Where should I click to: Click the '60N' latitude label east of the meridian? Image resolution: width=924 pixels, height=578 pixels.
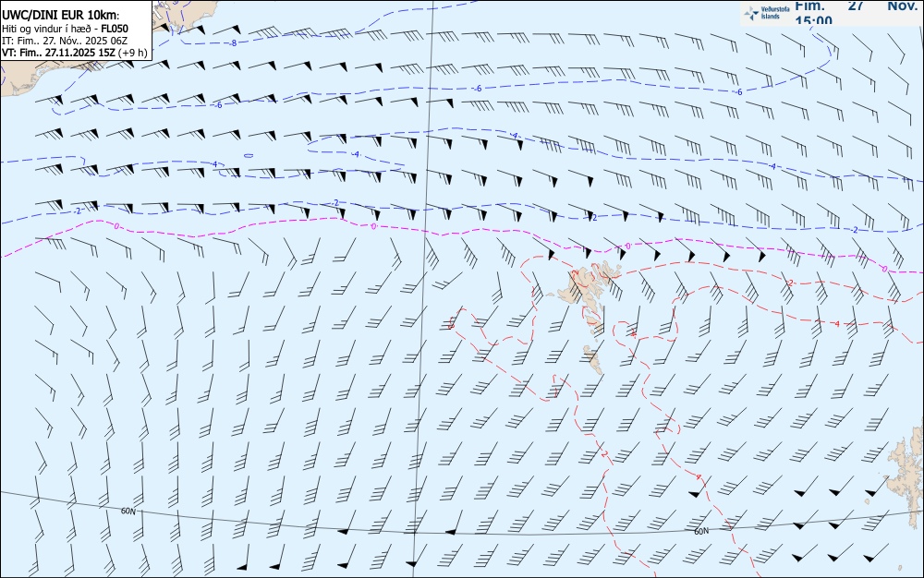click(701, 532)
